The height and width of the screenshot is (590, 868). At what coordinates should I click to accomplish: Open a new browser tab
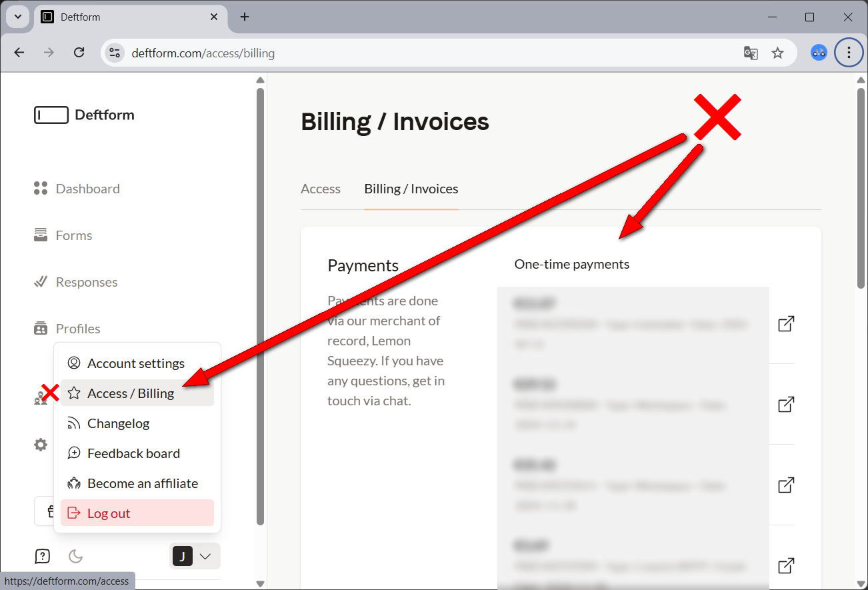(x=245, y=17)
